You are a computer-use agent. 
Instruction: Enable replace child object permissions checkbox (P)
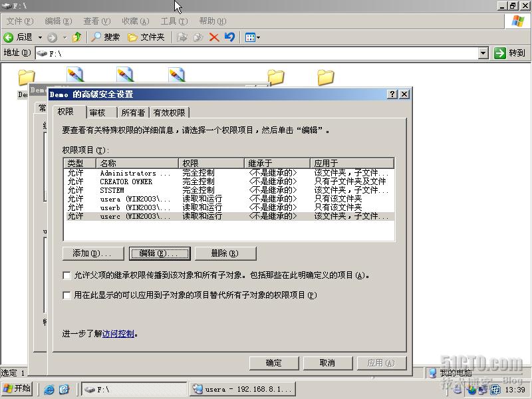[x=67, y=295]
